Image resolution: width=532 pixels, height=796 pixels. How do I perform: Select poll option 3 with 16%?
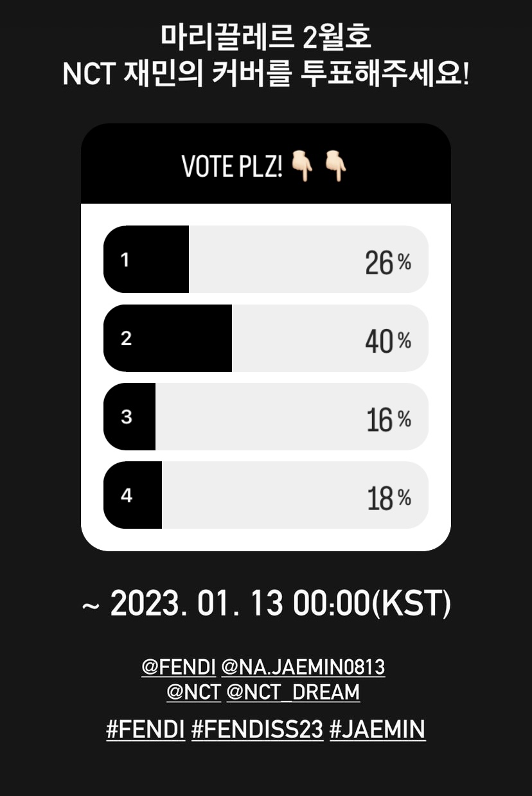[265, 416]
